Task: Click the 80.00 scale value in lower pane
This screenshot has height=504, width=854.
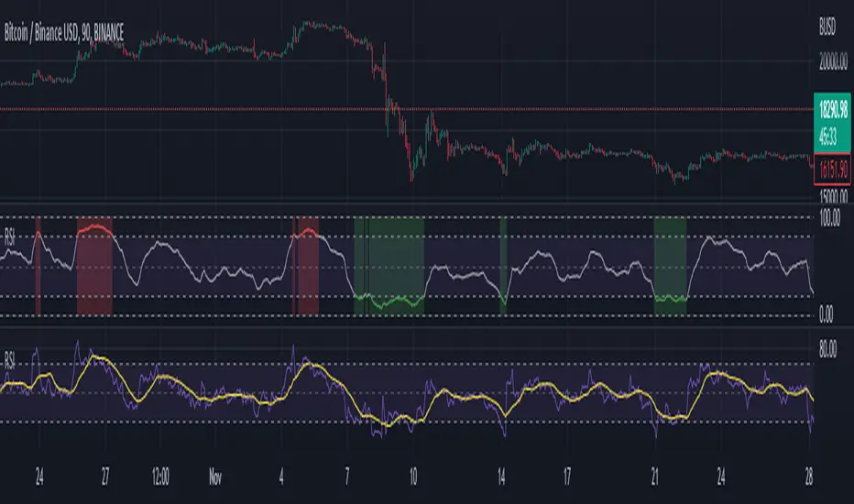Action: (x=827, y=349)
